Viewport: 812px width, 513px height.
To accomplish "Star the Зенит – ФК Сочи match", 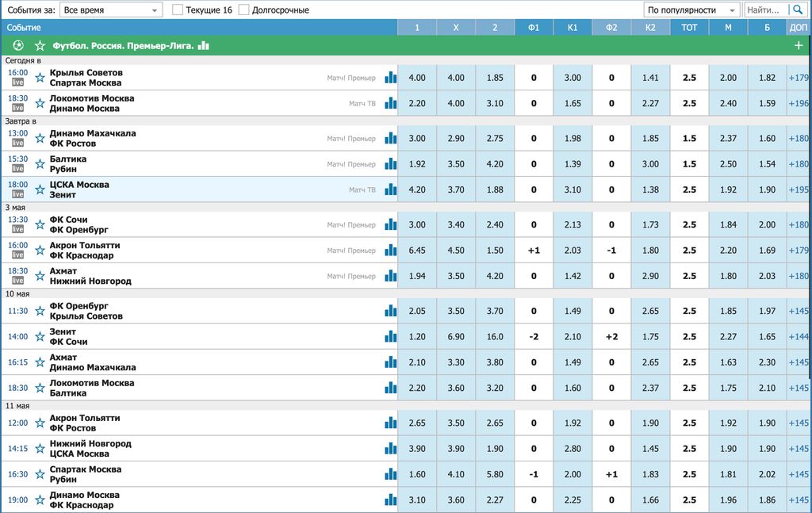I will [x=40, y=336].
